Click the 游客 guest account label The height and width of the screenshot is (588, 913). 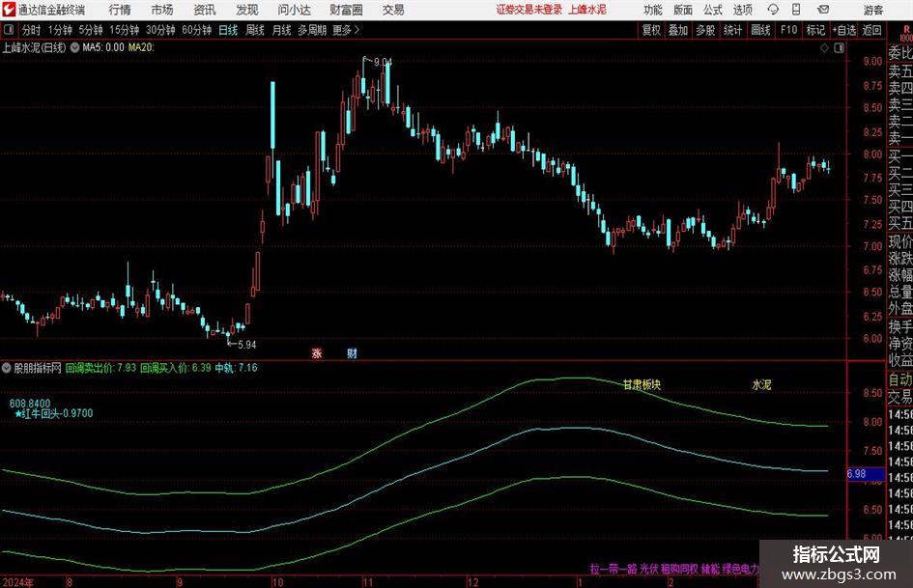pyautogui.click(x=873, y=10)
